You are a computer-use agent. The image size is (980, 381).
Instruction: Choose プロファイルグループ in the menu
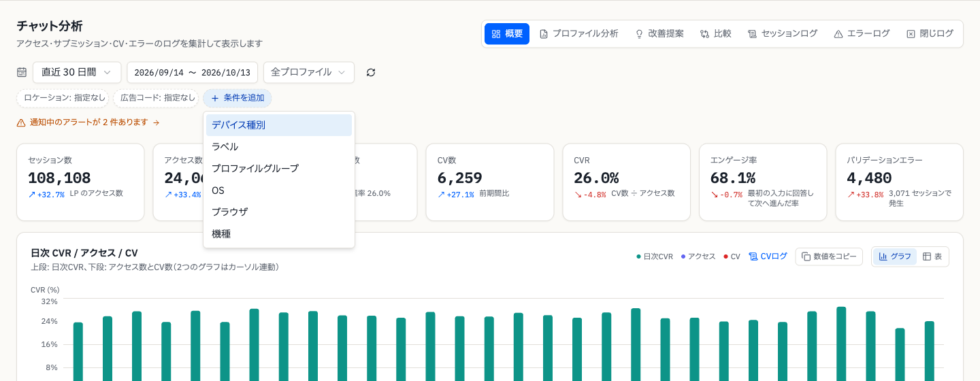pos(279,169)
